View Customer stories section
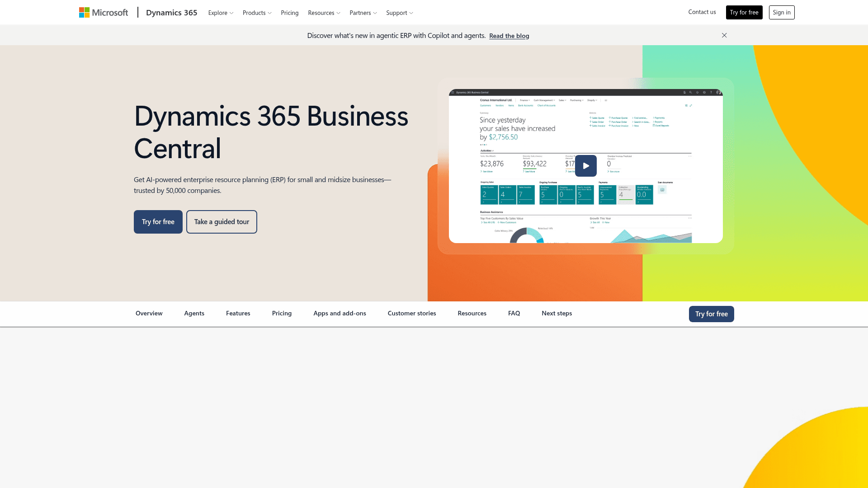The height and width of the screenshot is (488, 868). click(412, 314)
